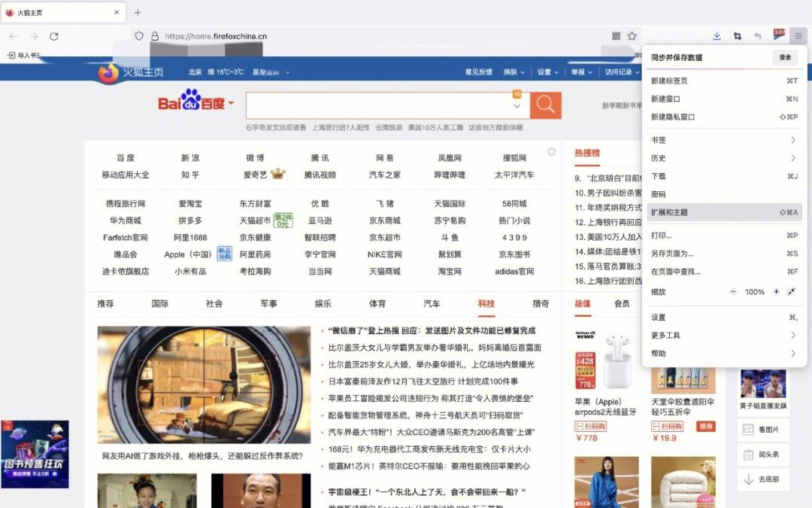Click the plus to increase zoom level
This screenshot has height=508, width=812.
coord(777,291)
